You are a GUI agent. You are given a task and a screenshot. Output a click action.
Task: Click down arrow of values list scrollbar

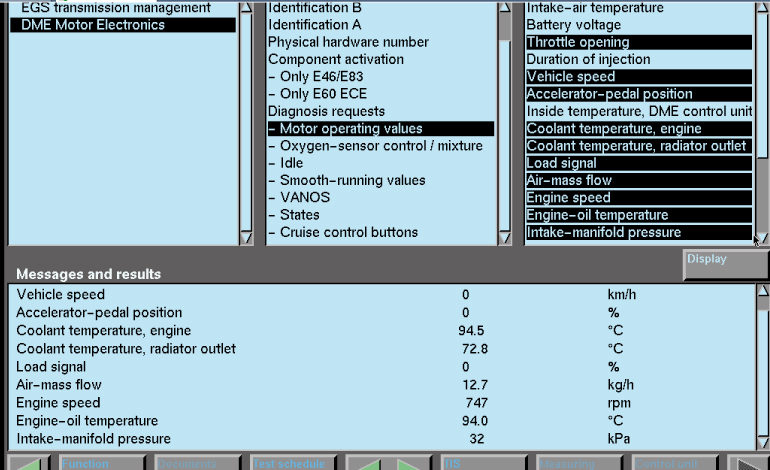coord(763,238)
